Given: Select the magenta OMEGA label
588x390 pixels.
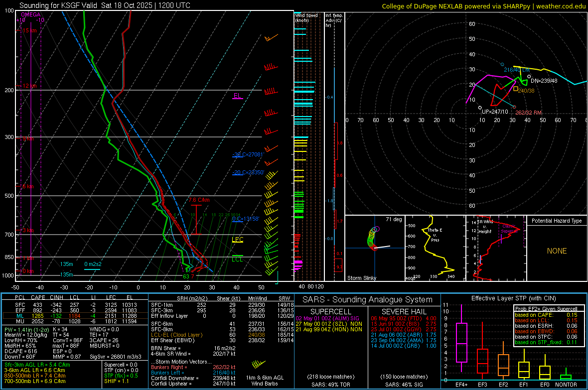Looking at the screenshot, I should point(31,14).
